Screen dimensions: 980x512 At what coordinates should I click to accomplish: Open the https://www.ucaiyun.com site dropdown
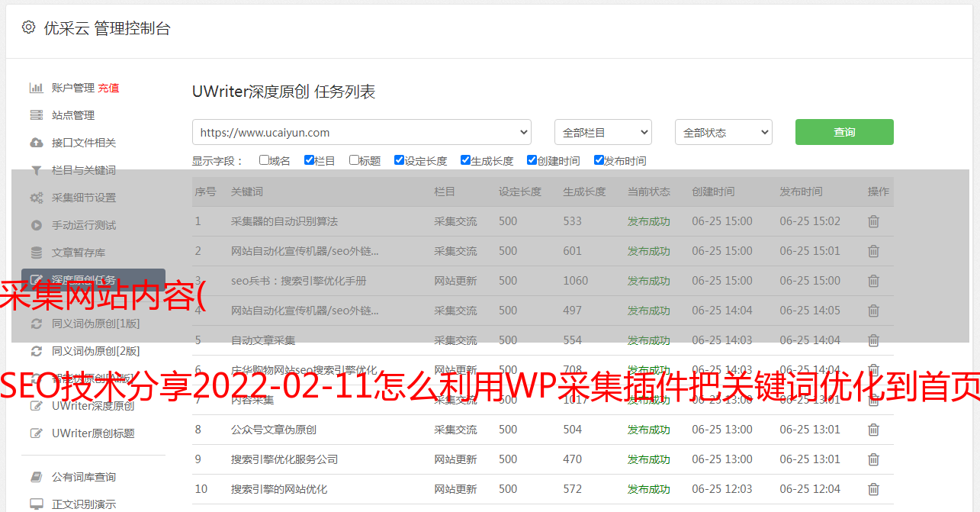point(361,132)
